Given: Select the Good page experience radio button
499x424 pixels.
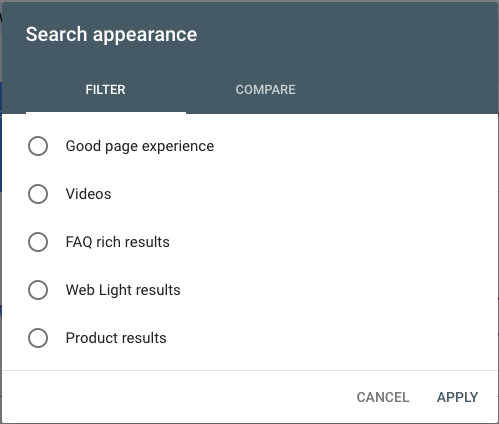Looking at the screenshot, I should (x=38, y=146).
